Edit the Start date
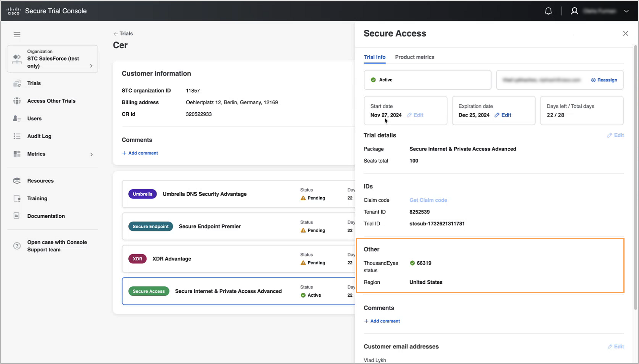This screenshot has height=364, width=639. [x=415, y=115]
